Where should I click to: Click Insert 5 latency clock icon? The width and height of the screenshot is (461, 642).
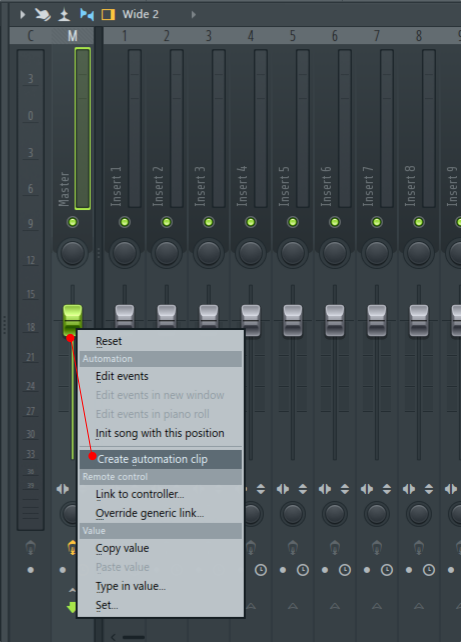point(303,570)
